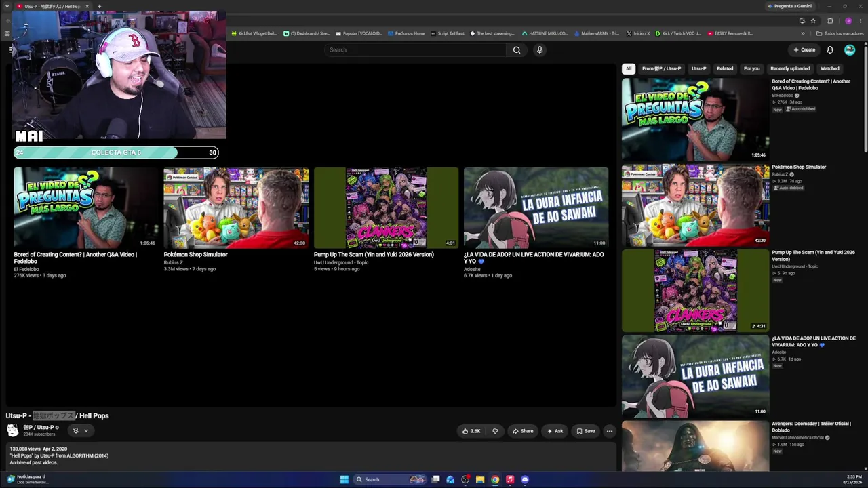
Task: Open the KickBot Widget Builder bookmark
Action: tap(254, 33)
